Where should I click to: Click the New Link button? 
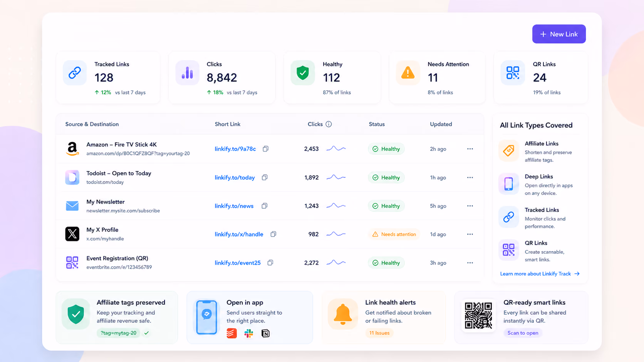(559, 34)
